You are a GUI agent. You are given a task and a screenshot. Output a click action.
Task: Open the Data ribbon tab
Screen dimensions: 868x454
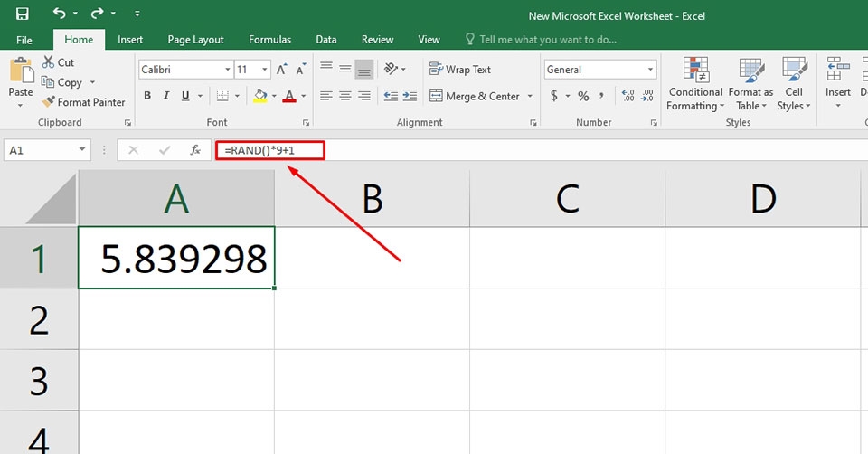click(326, 40)
